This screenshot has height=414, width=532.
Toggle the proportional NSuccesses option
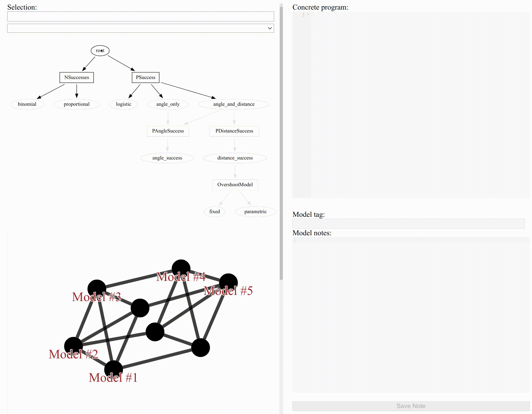click(x=76, y=104)
